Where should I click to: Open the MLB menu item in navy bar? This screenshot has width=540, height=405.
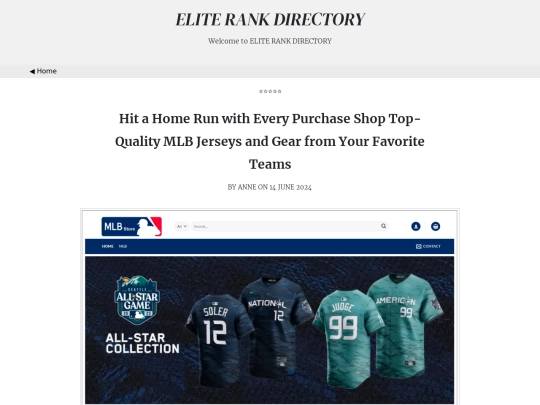pyautogui.click(x=123, y=246)
